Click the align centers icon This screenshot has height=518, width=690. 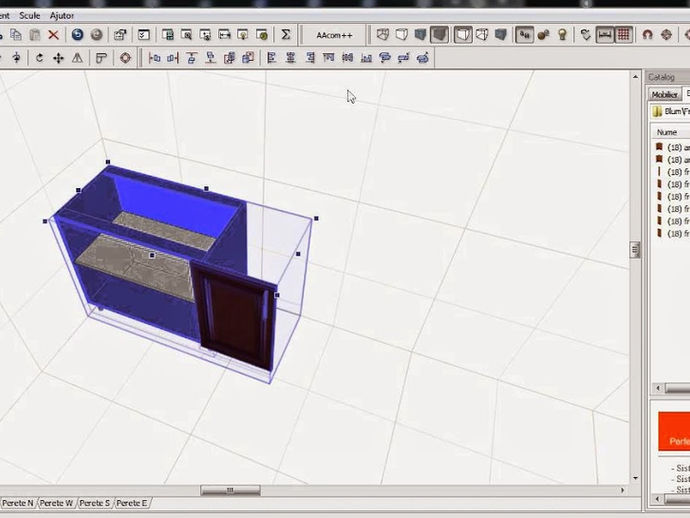290,58
